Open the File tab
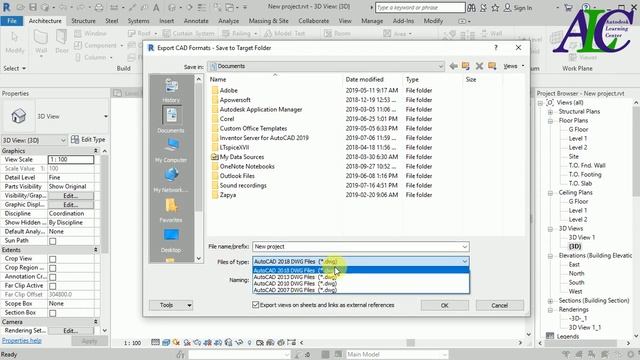640x360 pixels. (12, 21)
